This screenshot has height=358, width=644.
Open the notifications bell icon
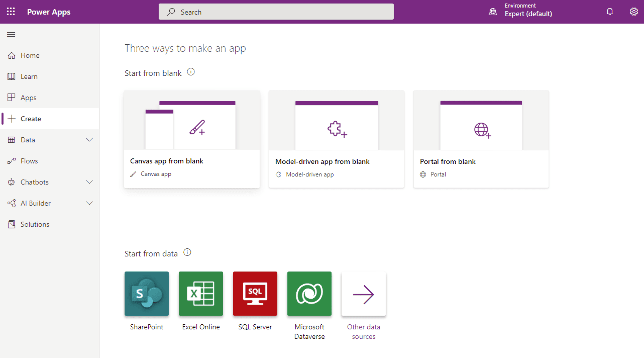pyautogui.click(x=610, y=12)
